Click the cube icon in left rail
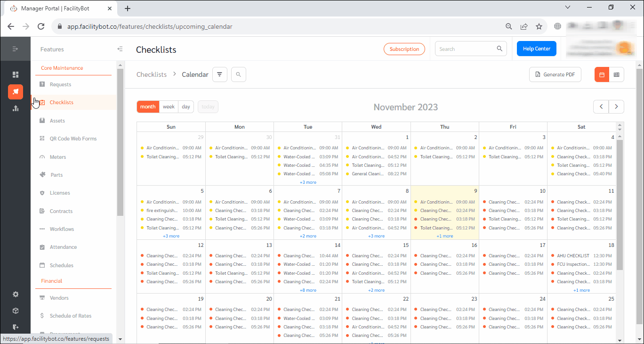This screenshot has height=344, width=644. tap(16, 311)
